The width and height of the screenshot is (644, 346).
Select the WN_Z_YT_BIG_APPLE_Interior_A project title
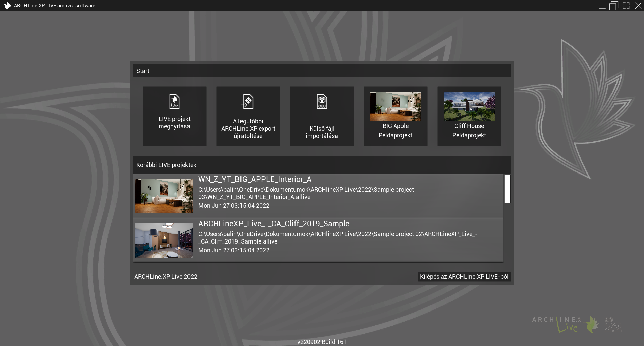click(x=255, y=179)
